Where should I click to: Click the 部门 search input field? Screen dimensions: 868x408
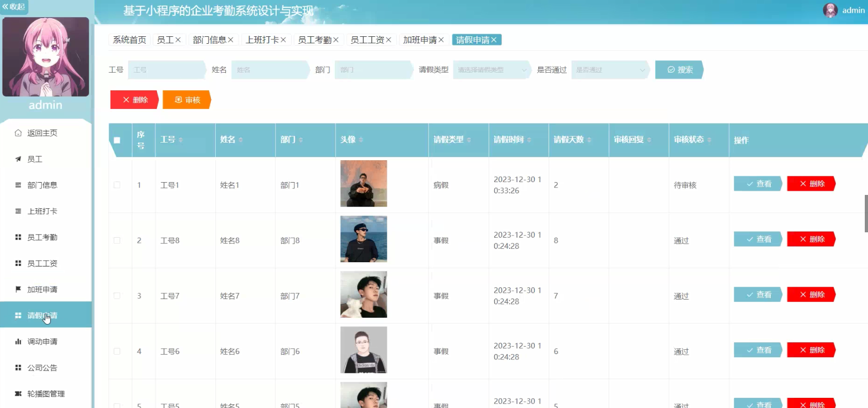374,70
